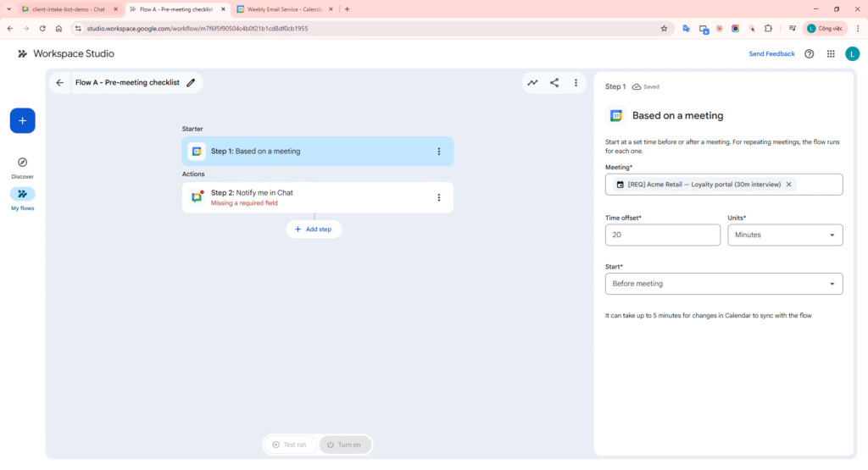Open the Discover compass icon in sidebar

click(22, 163)
